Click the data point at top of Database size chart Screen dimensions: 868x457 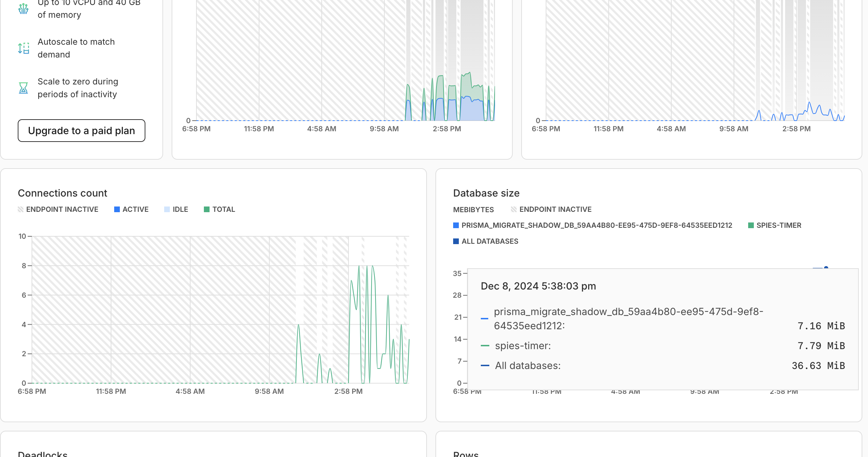tap(826, 268)
